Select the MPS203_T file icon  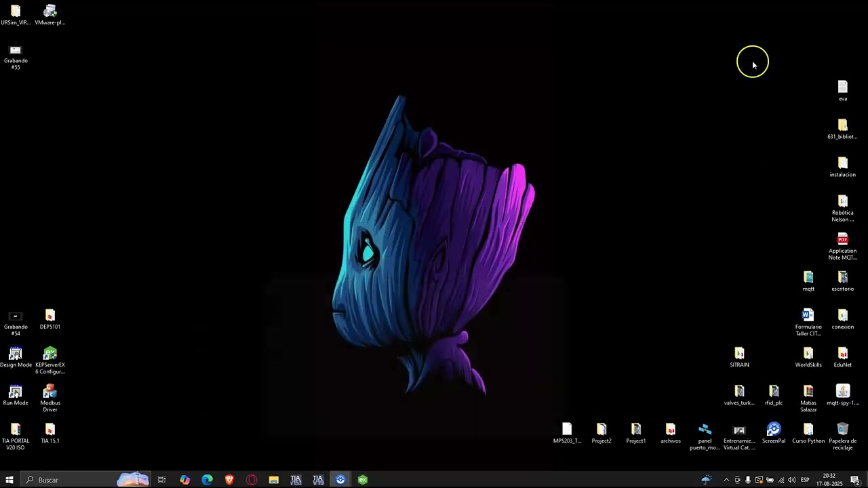567,434
